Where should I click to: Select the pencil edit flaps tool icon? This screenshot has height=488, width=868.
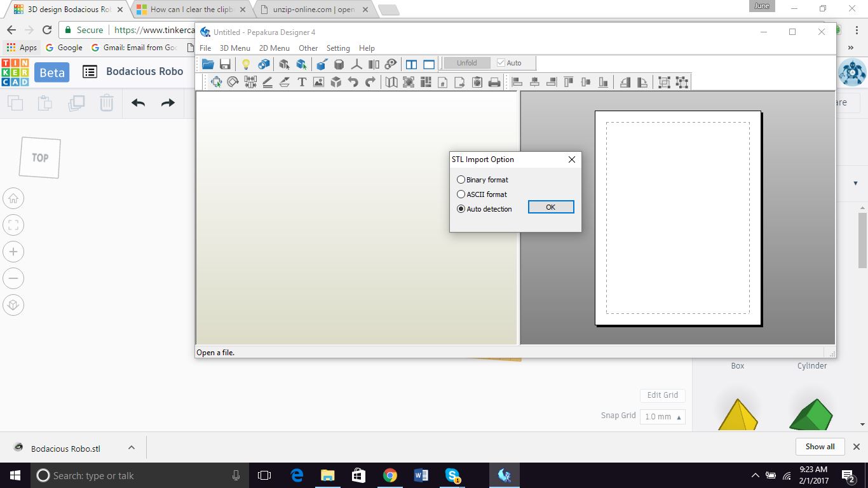[x=268, y=81]
